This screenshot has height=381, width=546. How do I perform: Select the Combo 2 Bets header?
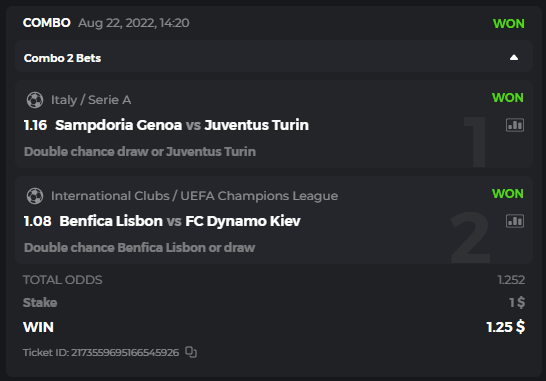(273, 56)
